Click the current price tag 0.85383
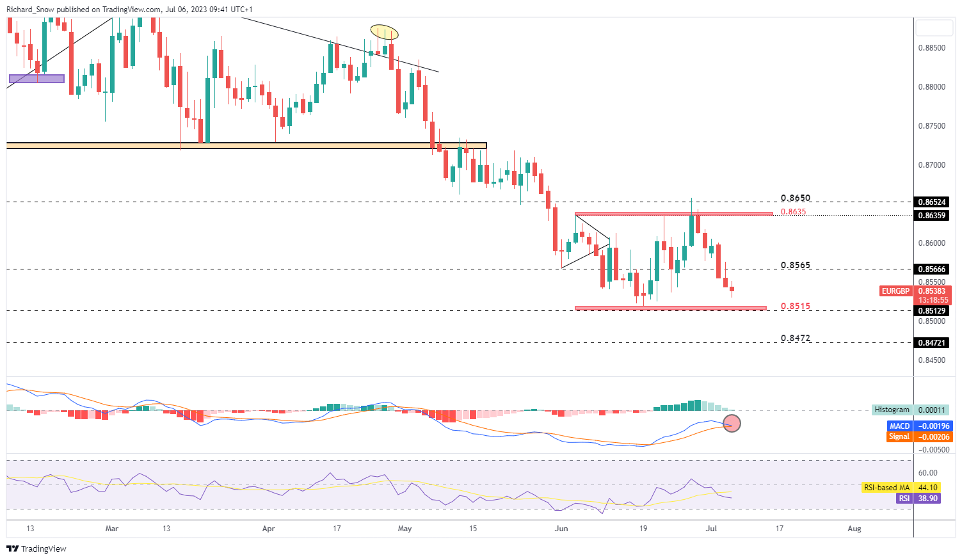The image size is (962, 560). pos(932,291)
